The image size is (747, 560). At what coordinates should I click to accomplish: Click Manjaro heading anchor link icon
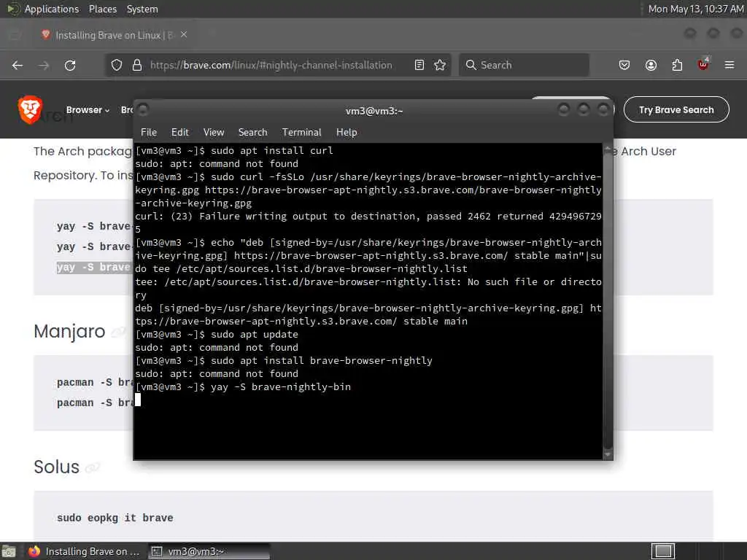pos(118,332)
